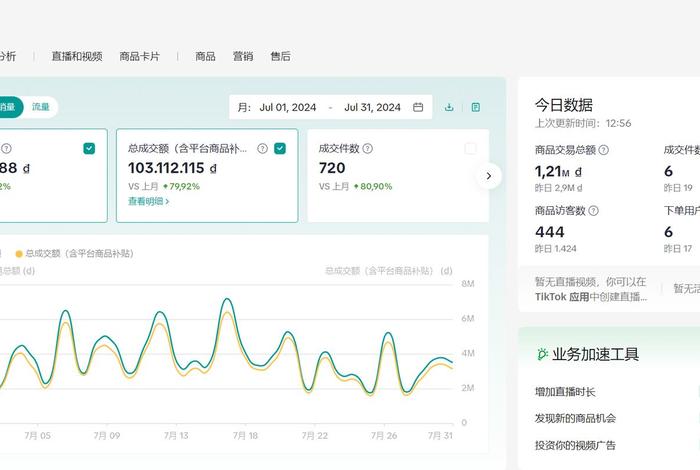Open the 商品 tab
Image resolution: width=700 pixels, height=470 pixels.
click(x=205, y=56)
